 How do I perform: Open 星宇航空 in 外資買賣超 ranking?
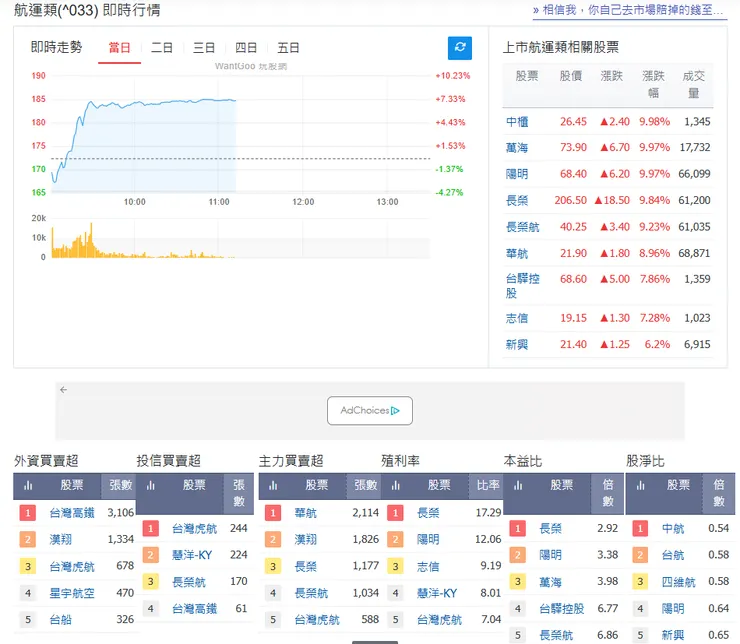click(72, 593)
